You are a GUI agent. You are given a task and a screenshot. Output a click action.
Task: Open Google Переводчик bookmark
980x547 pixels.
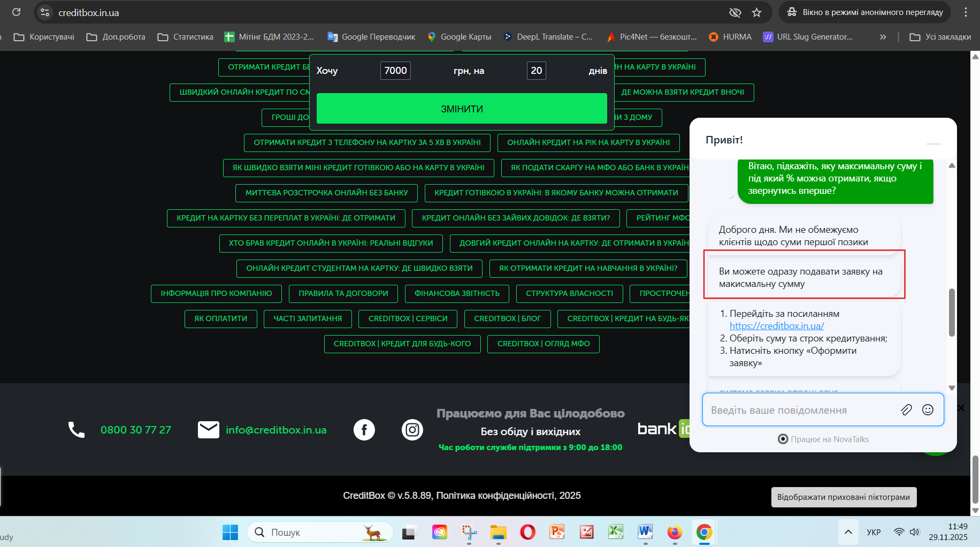point(371,37)
